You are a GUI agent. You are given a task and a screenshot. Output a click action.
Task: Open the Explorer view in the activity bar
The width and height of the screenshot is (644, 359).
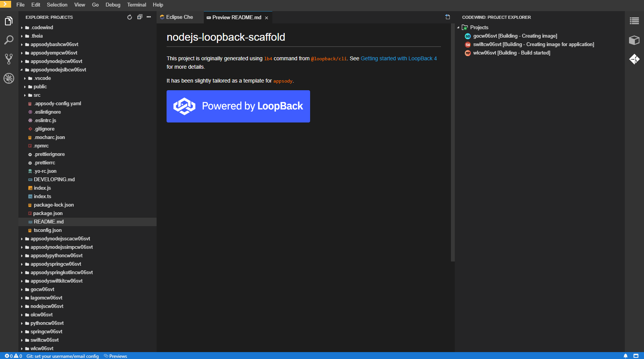tap(8, 21)
